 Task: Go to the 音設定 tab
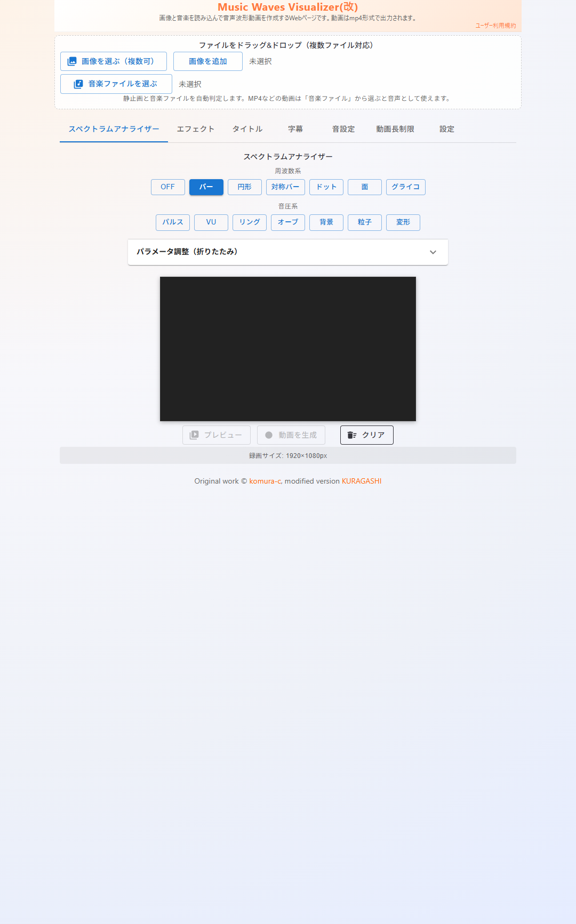343,129
